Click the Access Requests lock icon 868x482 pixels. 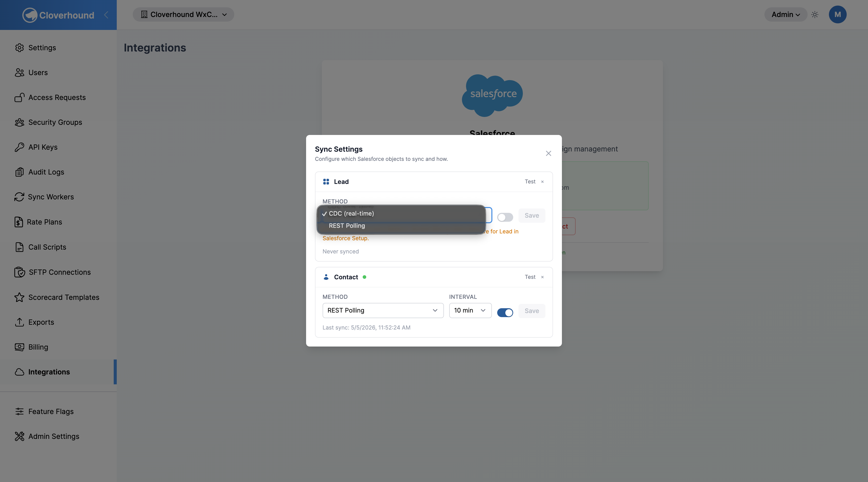click(x=20, y=97)
